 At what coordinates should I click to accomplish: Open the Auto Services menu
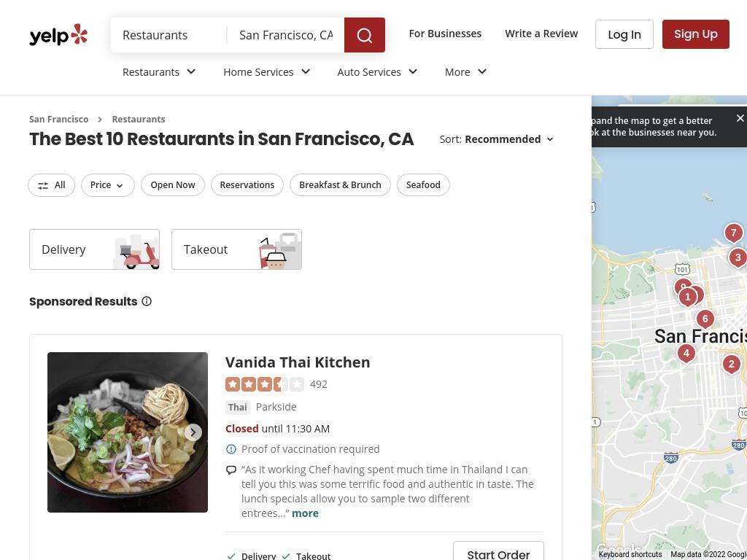click(377, 72)
